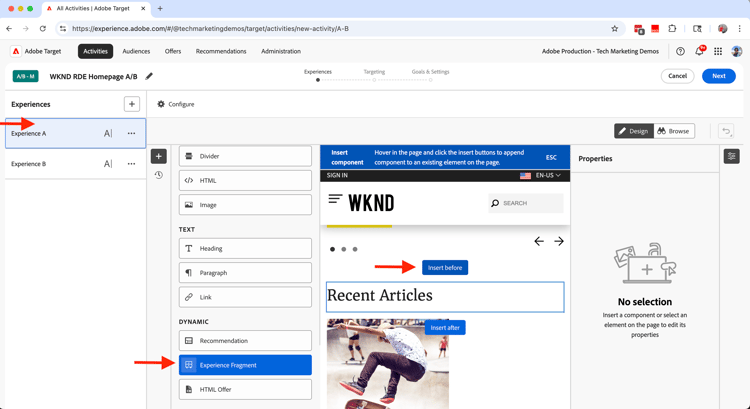
Task: Go to the Experiences step
Action: (318, 75)
